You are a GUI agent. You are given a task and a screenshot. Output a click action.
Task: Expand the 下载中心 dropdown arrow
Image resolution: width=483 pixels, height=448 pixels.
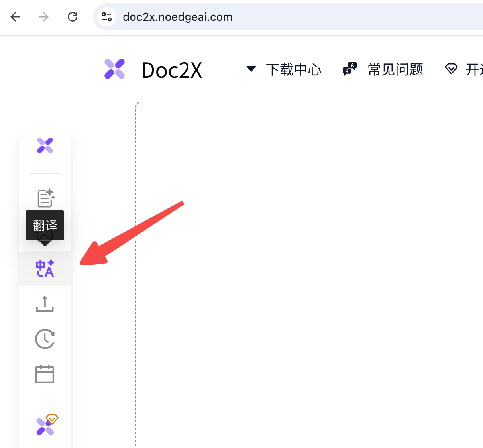pyautogui.click(x=251, y=69)
